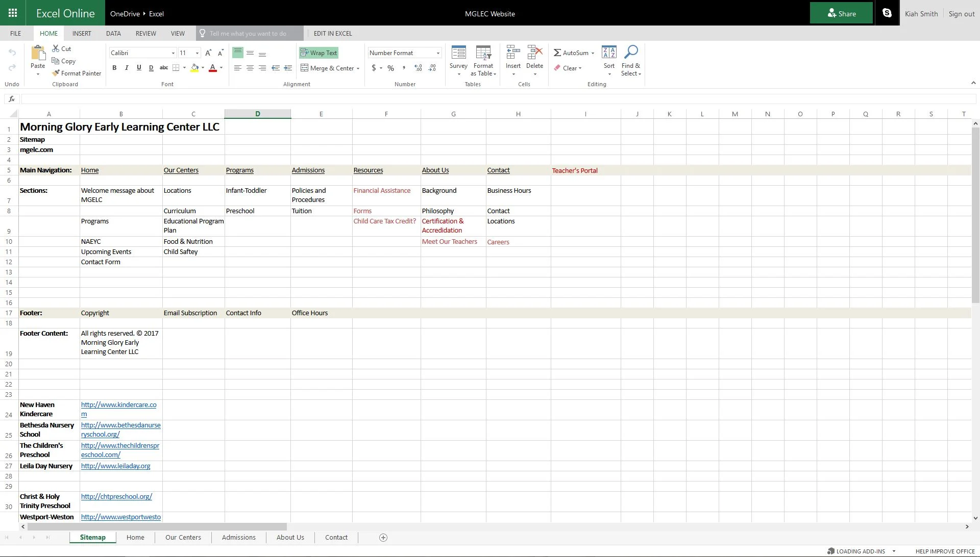This screenshot has height=557, width=980.
Task: Toggle double underline formatting
Action: tap(151, 68)
